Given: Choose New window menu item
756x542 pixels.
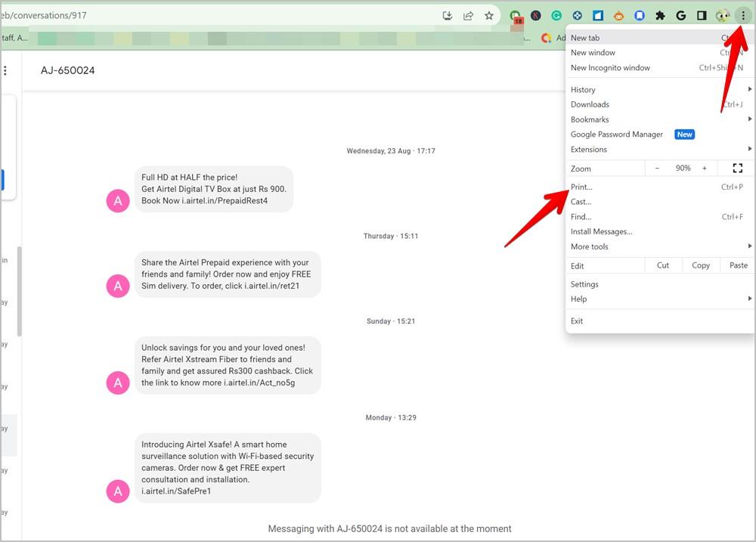Looking at the screenshot, I should [x=660, y=53].
